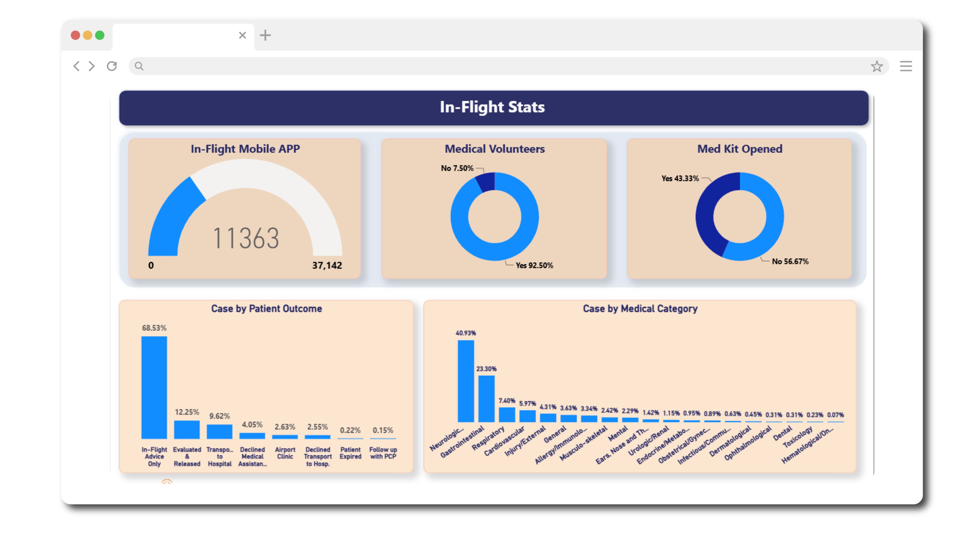Click the browser back arrow

coord(77,66)
